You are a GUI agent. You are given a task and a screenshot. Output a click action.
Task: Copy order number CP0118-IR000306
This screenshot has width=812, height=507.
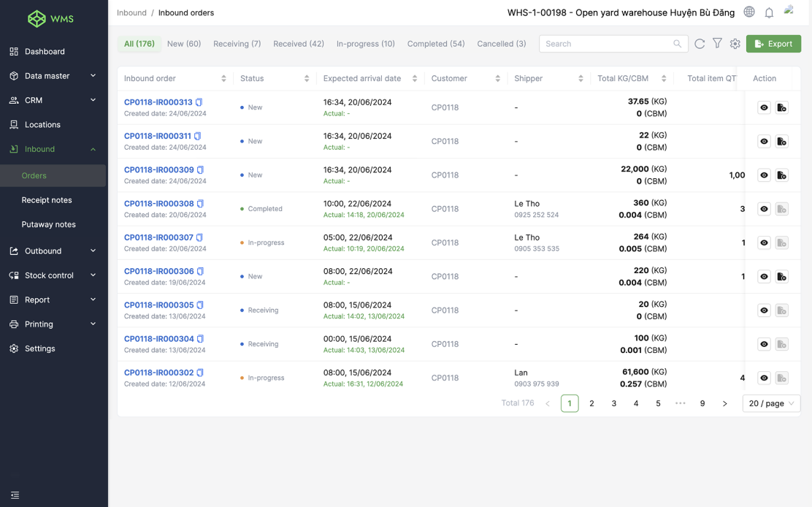click(x=200, y=271)
